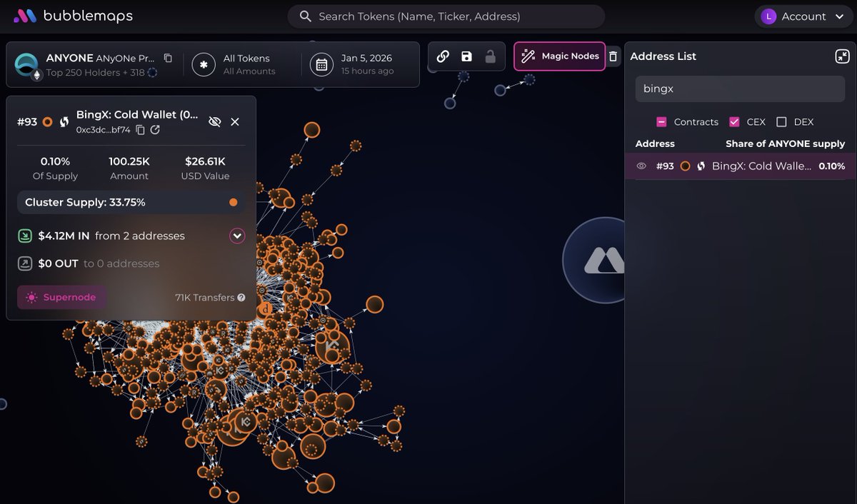Click the green incoming transfer icon
The image size is (857, 504).
pyautogui.click(x=24, y=236)
